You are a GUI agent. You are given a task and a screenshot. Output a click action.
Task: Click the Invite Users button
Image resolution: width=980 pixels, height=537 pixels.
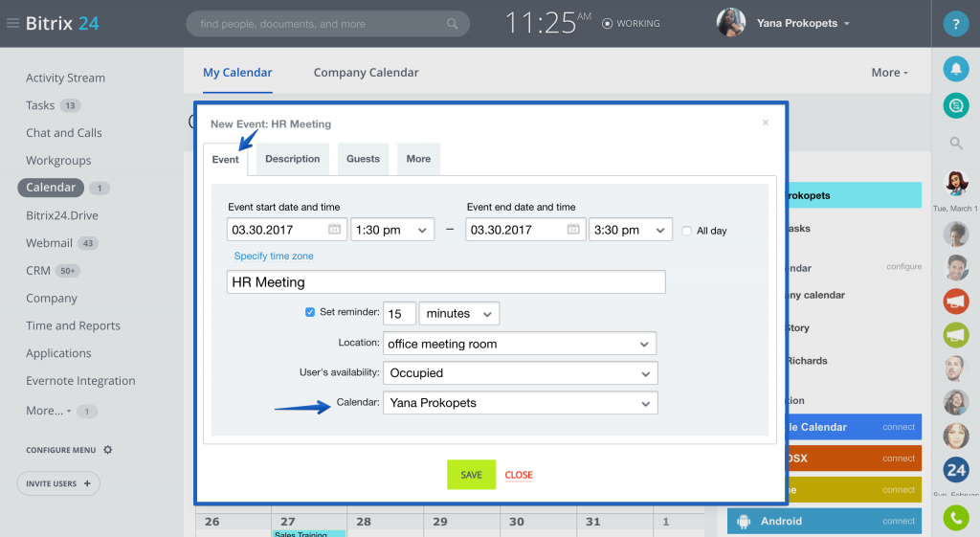58,483
